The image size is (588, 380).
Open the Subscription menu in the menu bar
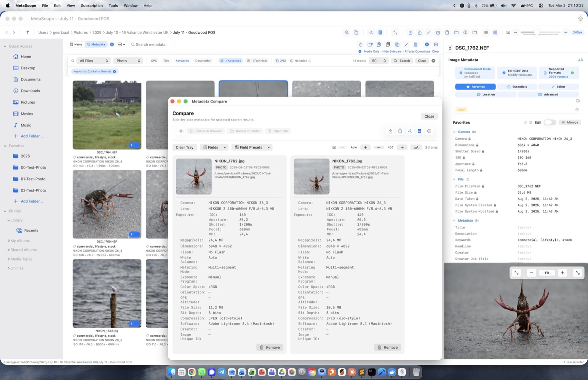point(92,6)
